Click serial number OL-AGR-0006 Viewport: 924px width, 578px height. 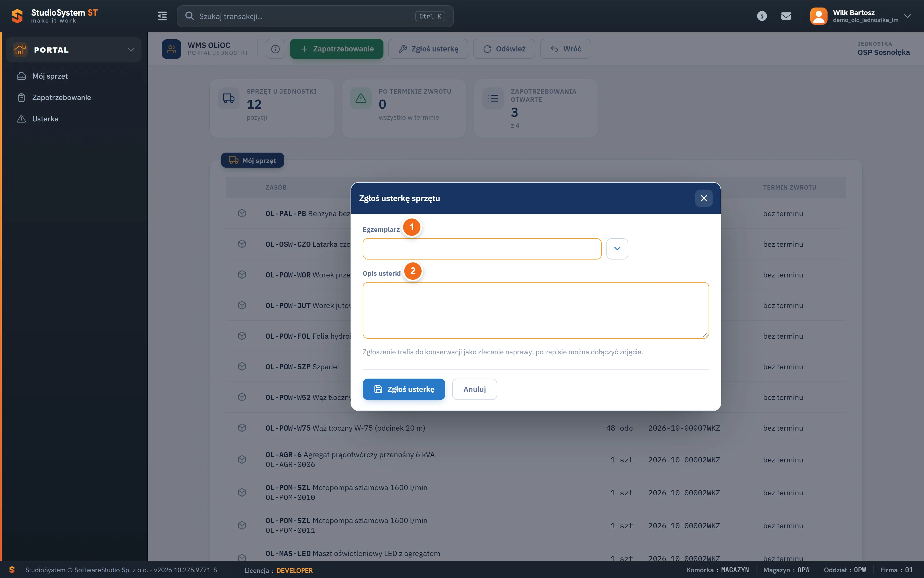click(x=290, y=464)
